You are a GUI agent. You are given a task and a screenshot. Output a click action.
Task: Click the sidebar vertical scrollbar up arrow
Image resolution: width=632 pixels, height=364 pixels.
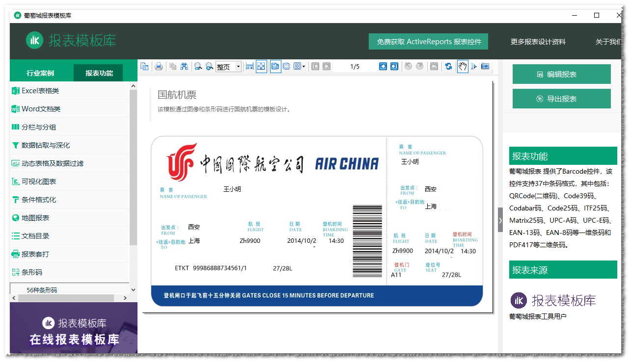pyautogui.click(x=133, y=86)
